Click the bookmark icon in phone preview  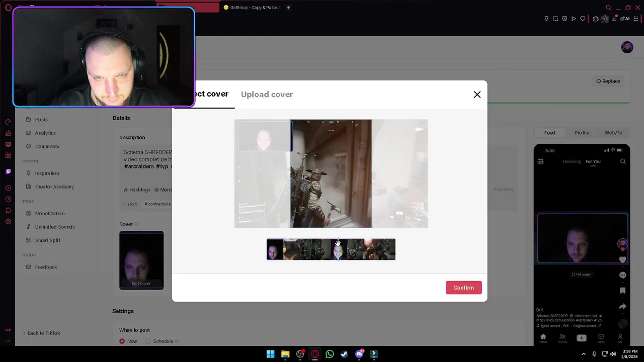click(623, 291)
